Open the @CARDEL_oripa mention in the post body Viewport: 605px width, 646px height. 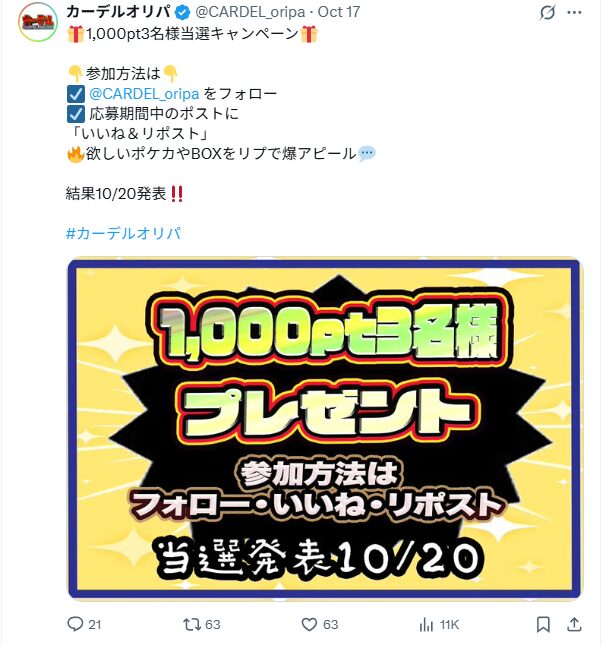[144, 94]
